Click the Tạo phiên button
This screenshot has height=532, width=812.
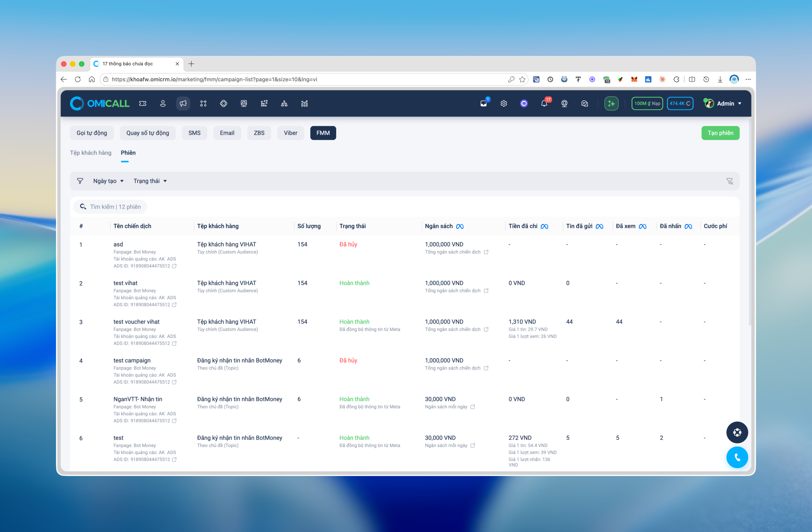pyautogui.click(x=720, y=133)
